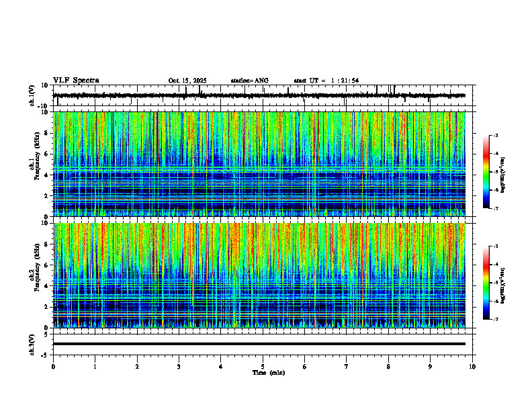Click the "2" kHz tick of ch.1 spectrogram
This screenshot has height=411, width=532.
tap(46, 195)
